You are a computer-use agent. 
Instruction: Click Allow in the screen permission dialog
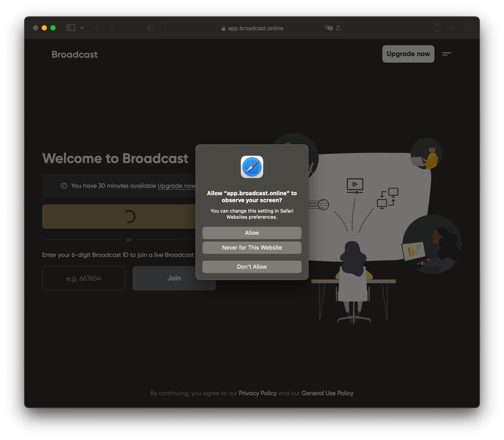tap(252, 233)
